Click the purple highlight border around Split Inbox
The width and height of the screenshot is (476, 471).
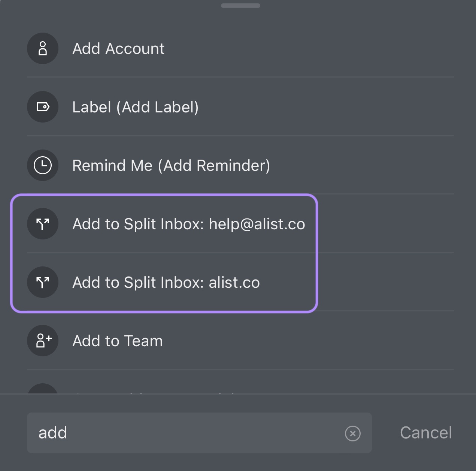pos(164,195)
